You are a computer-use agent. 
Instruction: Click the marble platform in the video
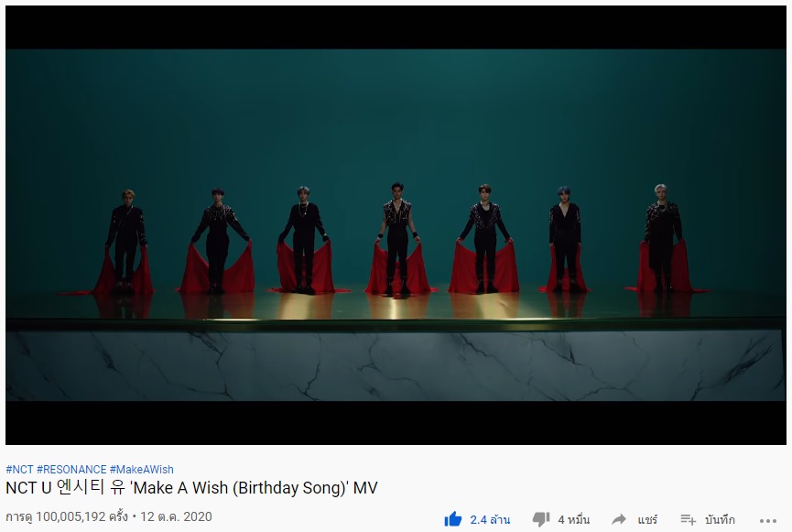coord(396,364)
